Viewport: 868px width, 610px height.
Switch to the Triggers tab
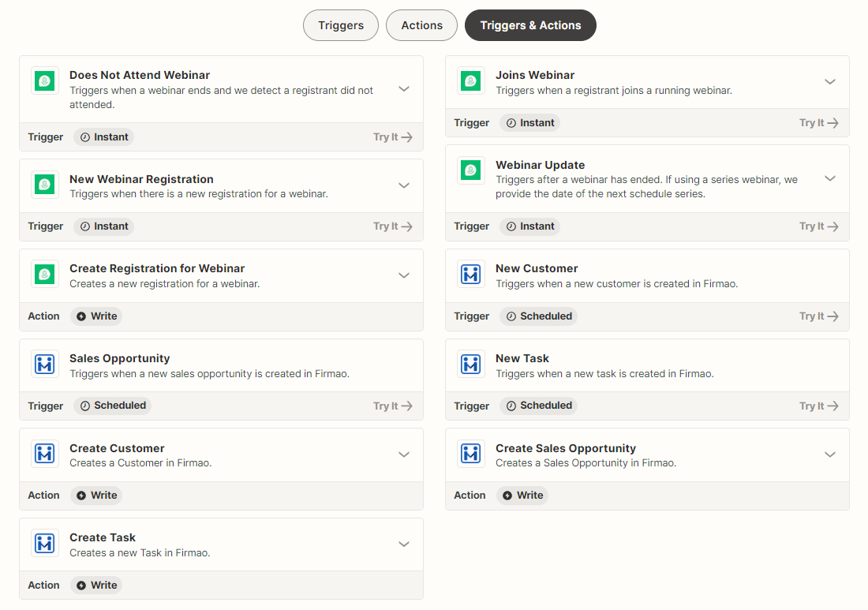(x=340, y=24)
